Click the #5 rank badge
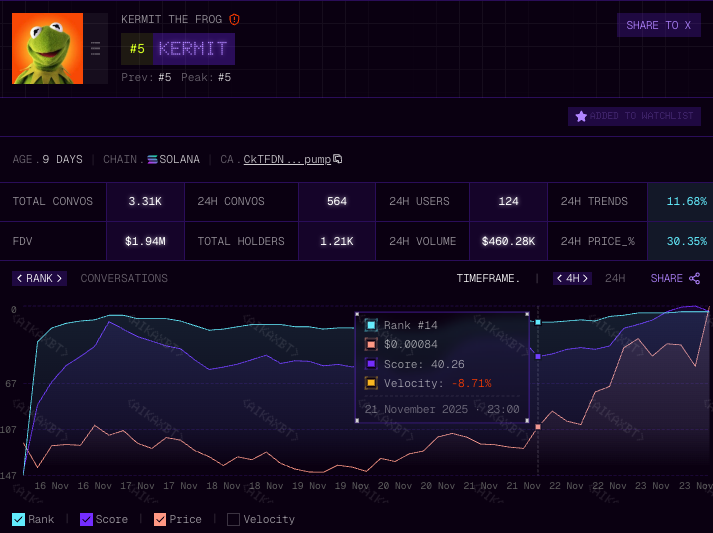Image resolution: width=713 pixels, height=533 pixels. click(137, 49)
